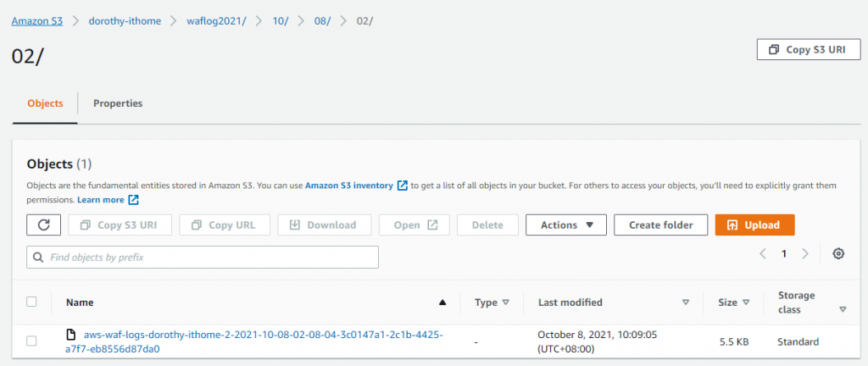Click the top Copy S3 URI button

coord(808,49)
